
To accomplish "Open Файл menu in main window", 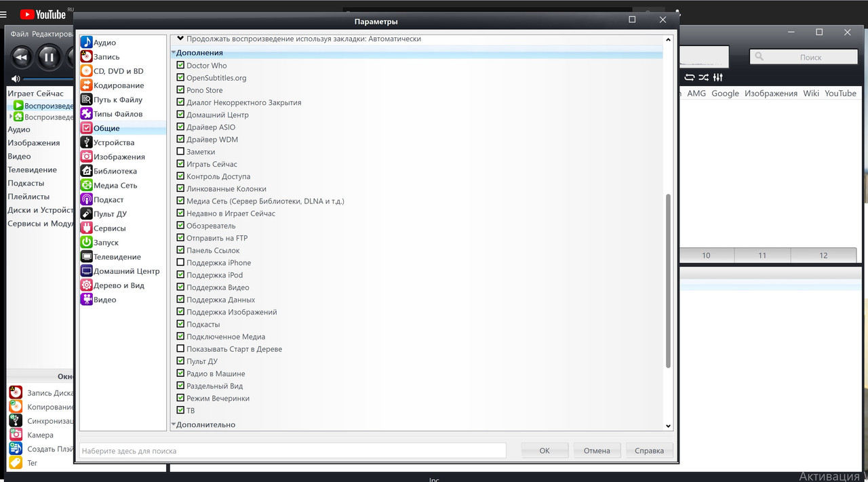I will pyautogui.click(x=20, y=34).
